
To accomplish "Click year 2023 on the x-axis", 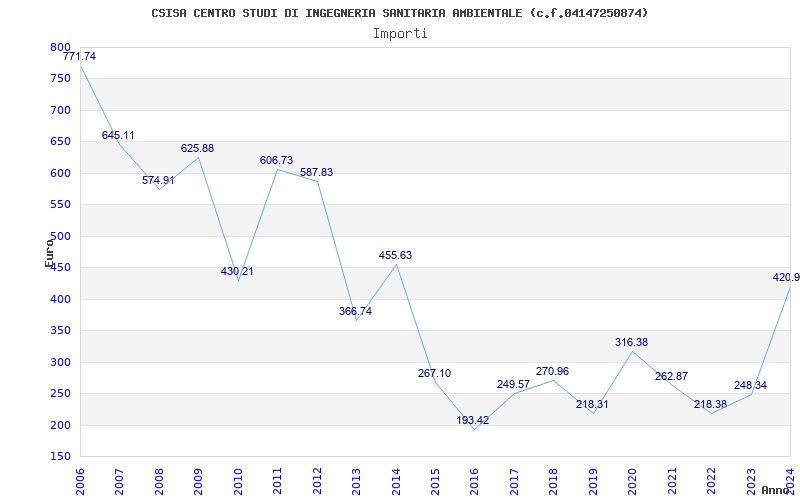I will 751,481.
